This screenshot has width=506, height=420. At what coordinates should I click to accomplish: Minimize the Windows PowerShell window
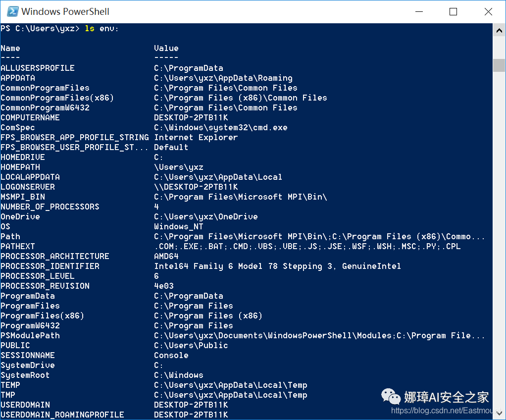tap(419, 11)
